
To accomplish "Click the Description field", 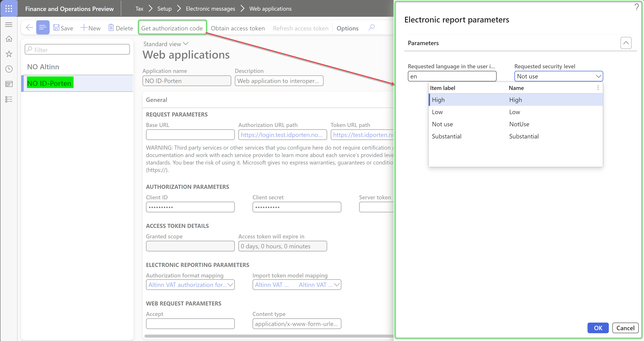I will pos(279,81).
